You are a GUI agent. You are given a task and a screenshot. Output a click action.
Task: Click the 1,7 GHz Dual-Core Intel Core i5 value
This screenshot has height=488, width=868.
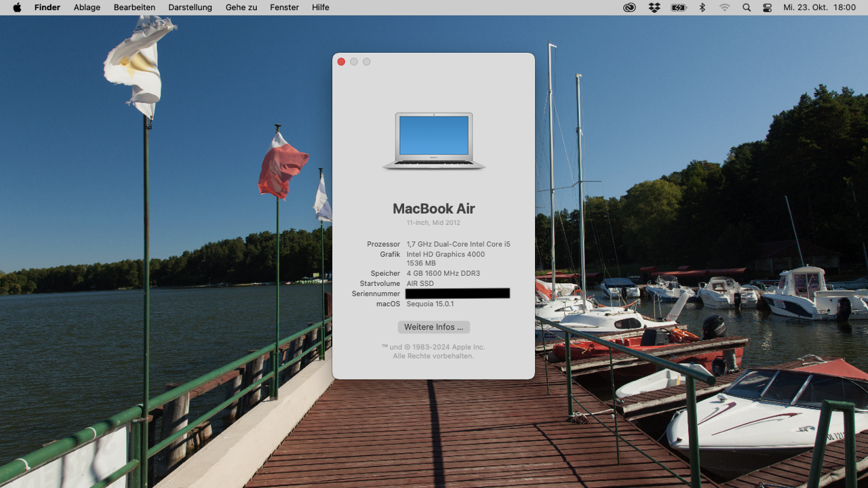[458, 244]
